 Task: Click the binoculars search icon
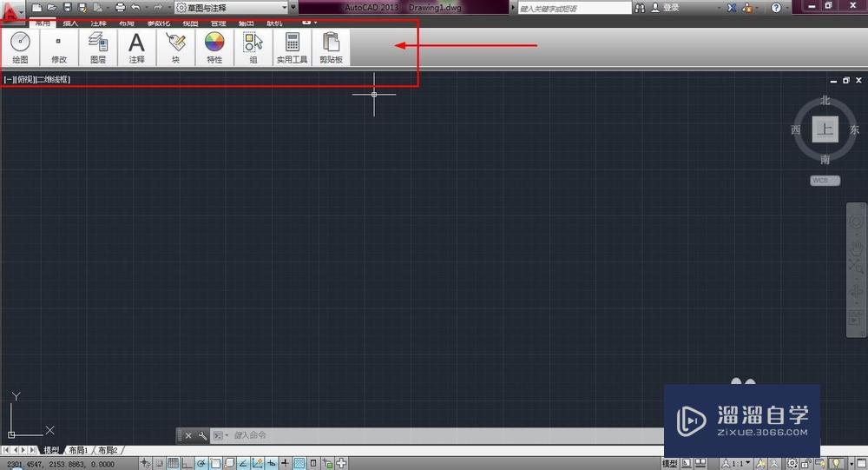640,9
